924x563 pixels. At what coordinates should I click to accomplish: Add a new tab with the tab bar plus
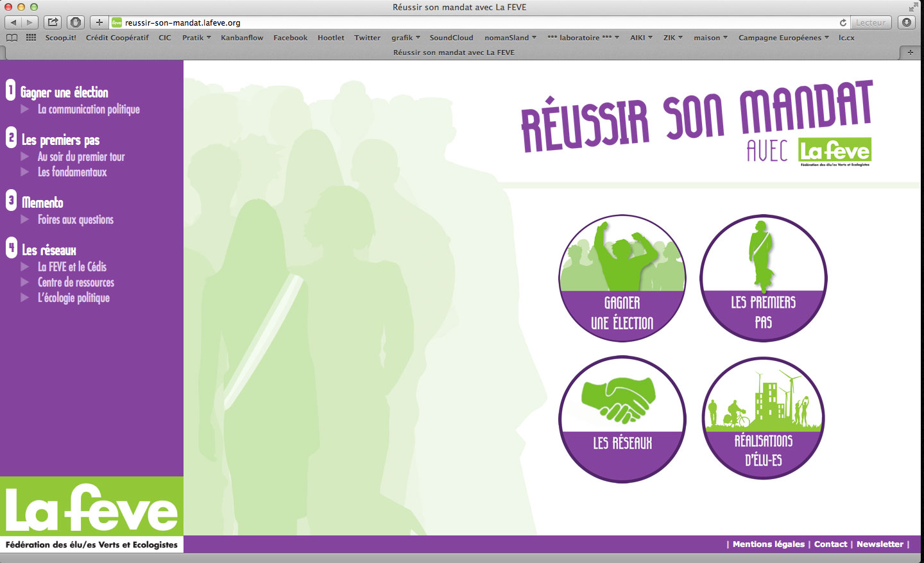click(910, 53)
